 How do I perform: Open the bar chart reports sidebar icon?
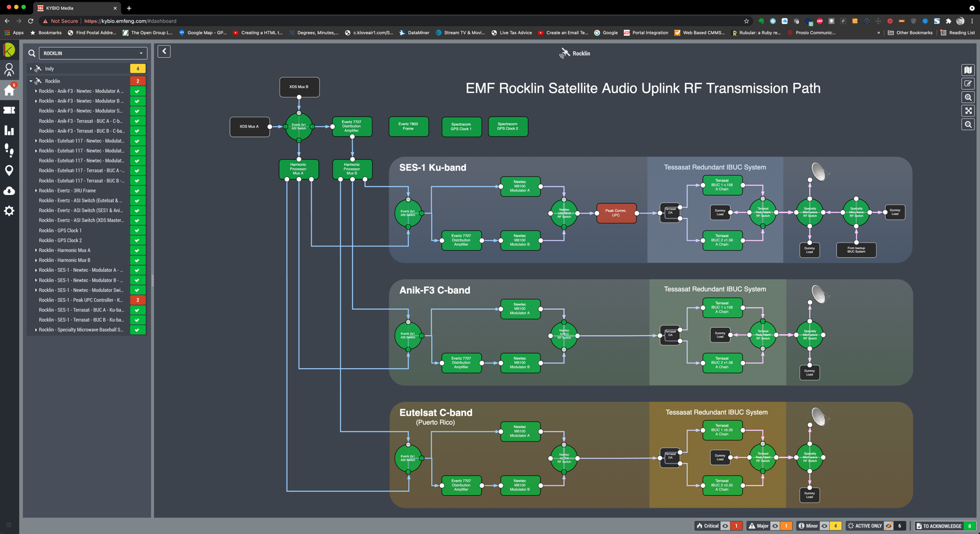click(9, 130)
